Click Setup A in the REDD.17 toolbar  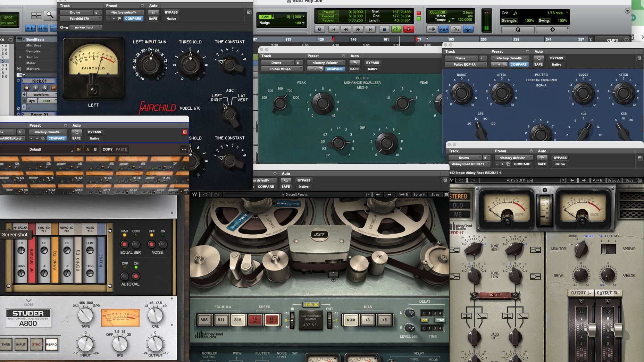point(614,180)
